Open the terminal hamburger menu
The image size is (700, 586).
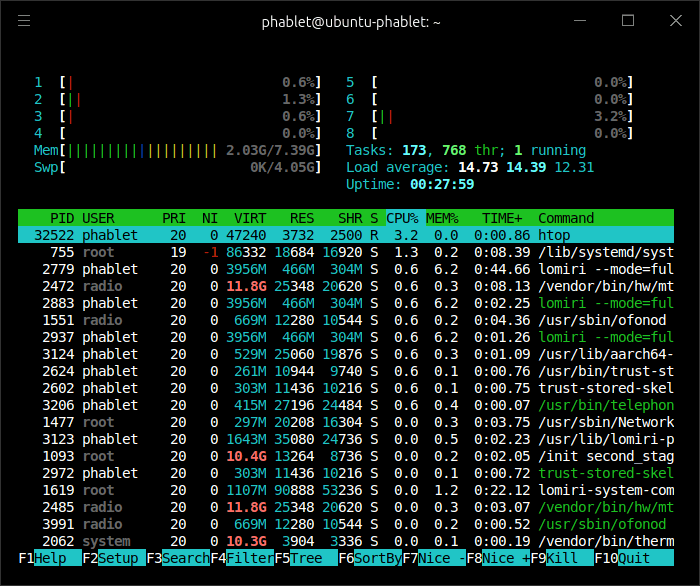(24, 21)
